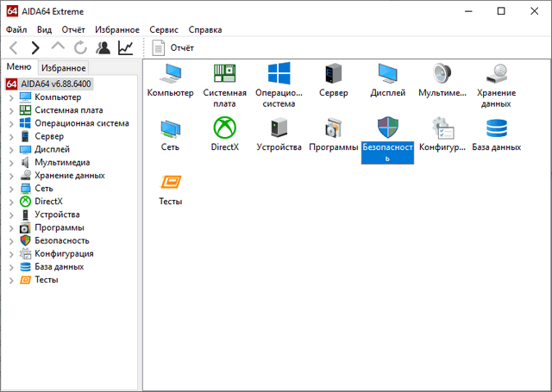Select AIDA64 v6.88.6400 root tree item
The image size is (552, 392).
click(55, 84)
